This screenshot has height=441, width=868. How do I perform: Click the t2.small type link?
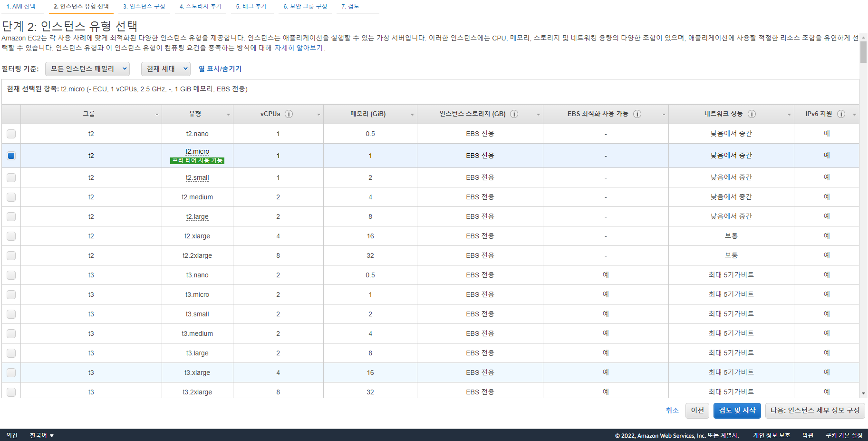coord(197,178)
